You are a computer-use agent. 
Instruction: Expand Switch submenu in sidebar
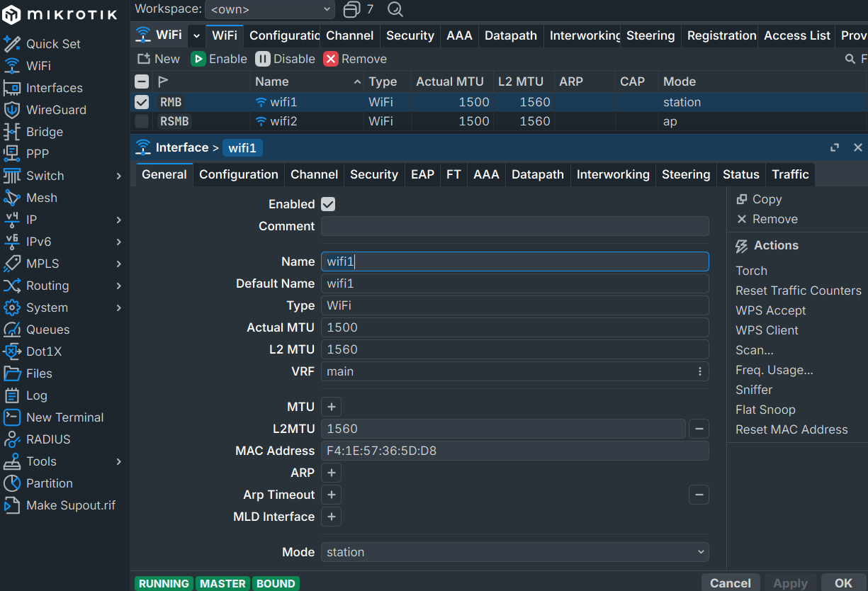pyautogui.click(x=118, y=176)
